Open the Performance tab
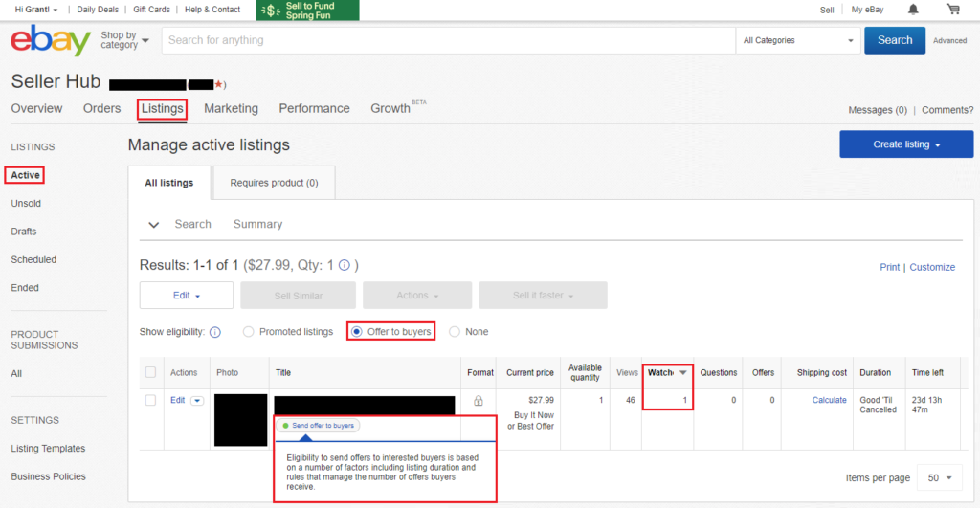980x508 pixels. pyautogui.click(x=314, y=108)
